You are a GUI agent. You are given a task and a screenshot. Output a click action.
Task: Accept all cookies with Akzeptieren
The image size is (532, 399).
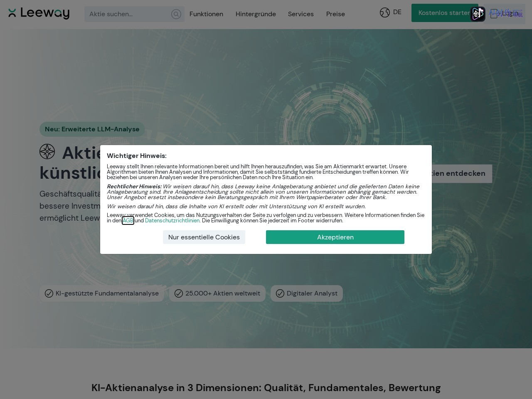coord(335,237)
